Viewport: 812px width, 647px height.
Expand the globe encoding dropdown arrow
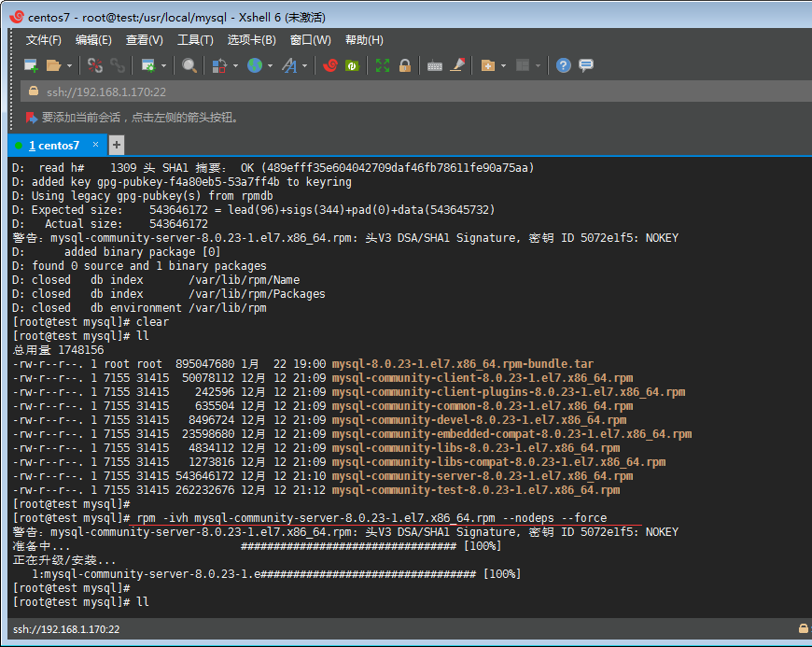270,65
